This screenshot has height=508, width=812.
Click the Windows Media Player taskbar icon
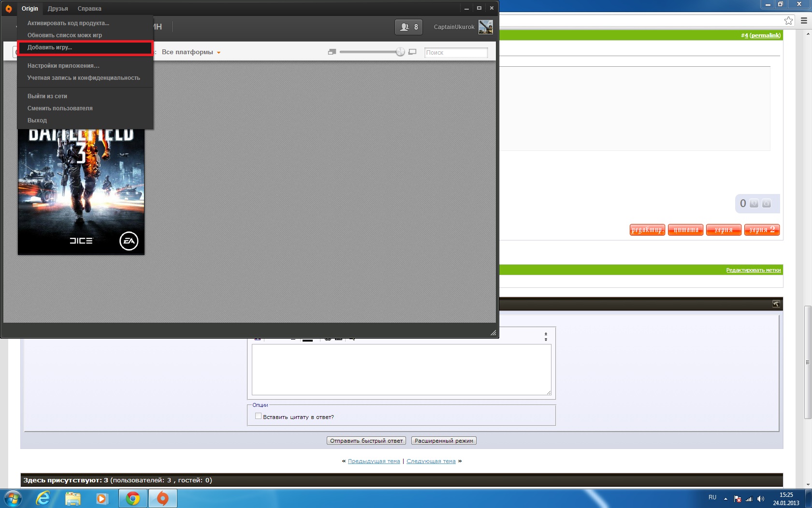[x=102, y=498]
